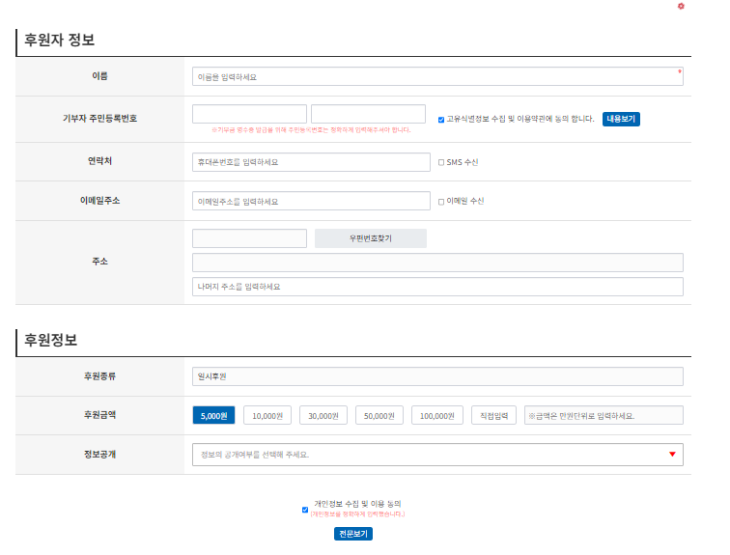
Task: Enable the SMS 수신 checkbox
Action: 441,162
